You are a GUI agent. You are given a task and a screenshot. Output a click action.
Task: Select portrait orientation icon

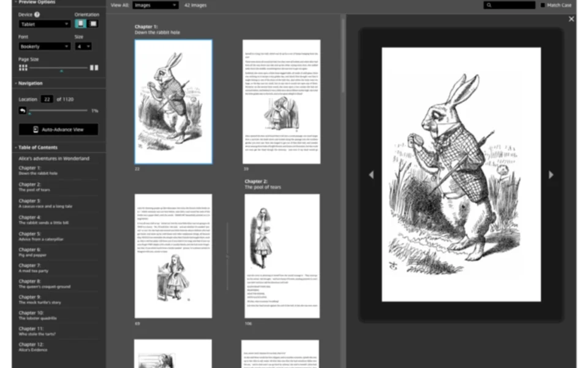80,24
